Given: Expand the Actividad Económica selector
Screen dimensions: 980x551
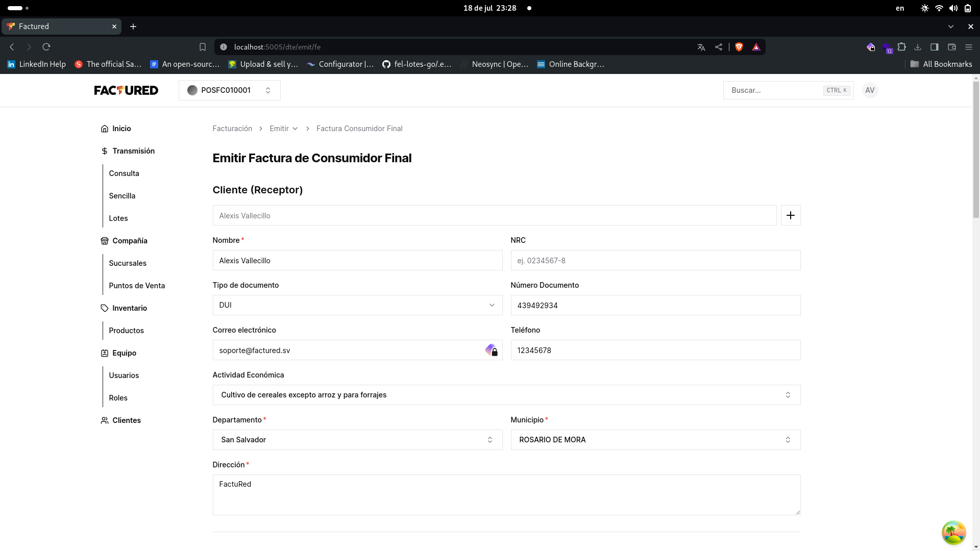Looking at the screenshot, I should 506,395.
